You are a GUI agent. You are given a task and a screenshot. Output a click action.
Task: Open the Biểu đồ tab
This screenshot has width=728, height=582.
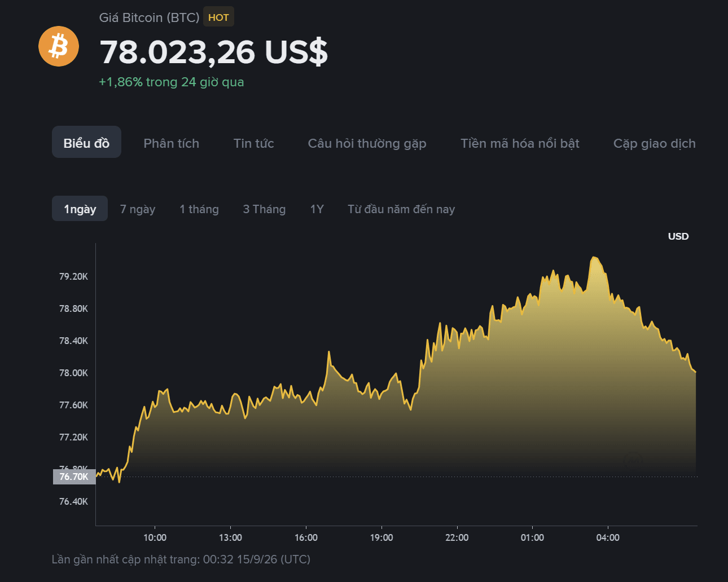86,142
